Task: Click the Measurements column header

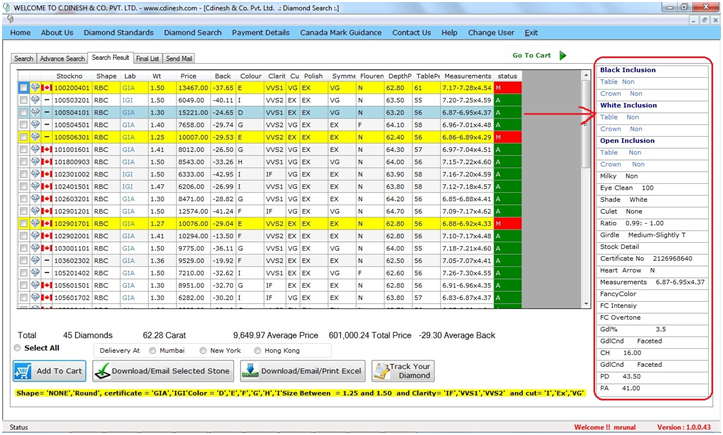Action: (x=468, y=76)
